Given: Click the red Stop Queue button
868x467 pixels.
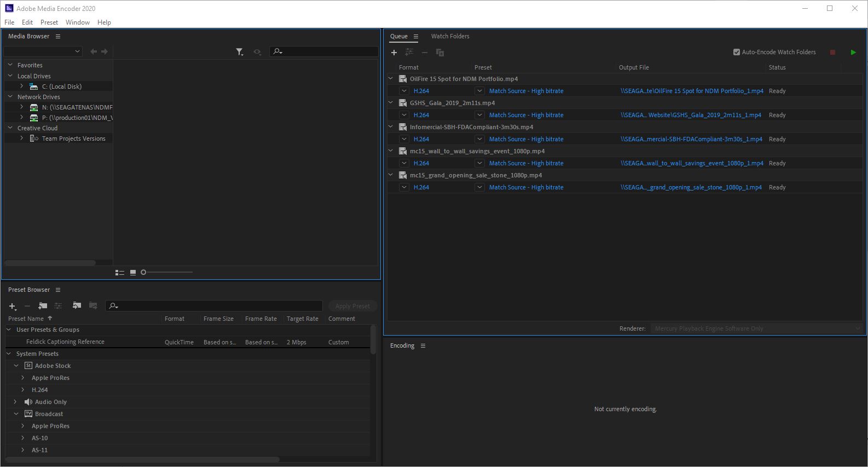Looking at the screenshot, I should pos(832,53).
